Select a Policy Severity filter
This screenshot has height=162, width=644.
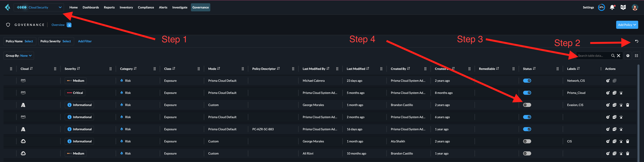click(x=66, y=41)
